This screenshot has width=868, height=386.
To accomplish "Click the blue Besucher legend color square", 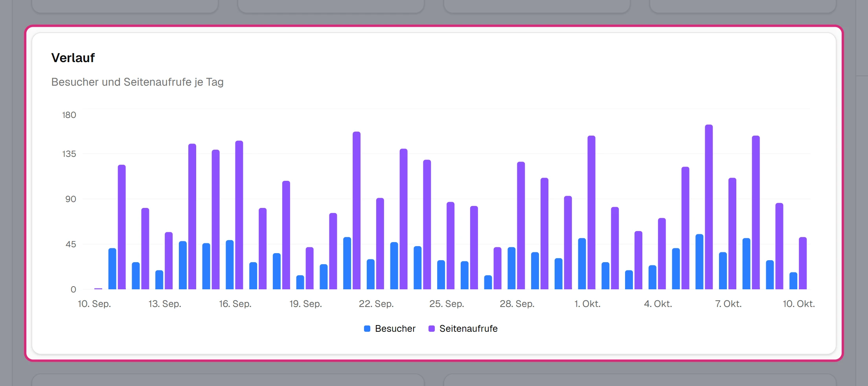I will pos(367,329).
